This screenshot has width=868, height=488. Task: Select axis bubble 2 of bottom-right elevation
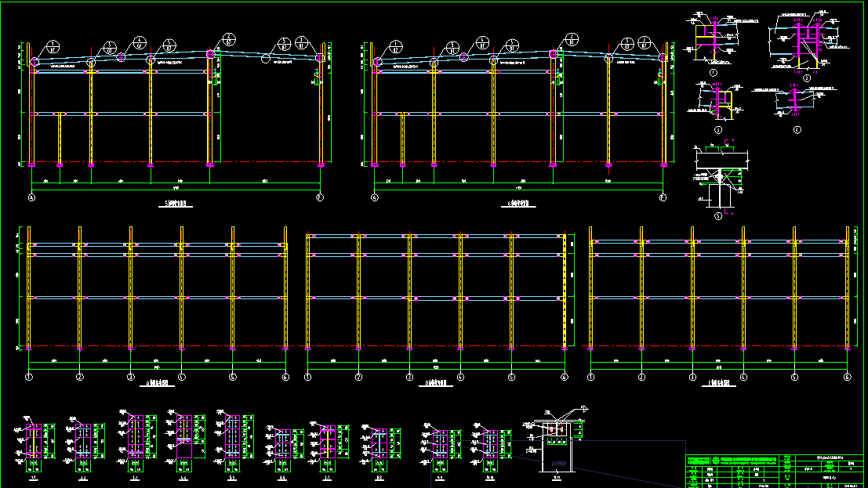pos(641,377)
